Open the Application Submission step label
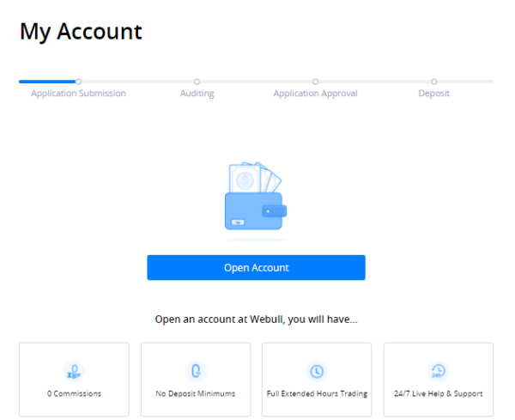Image resolution: width=515 pixels, height=420 pixels. (78, 94)
